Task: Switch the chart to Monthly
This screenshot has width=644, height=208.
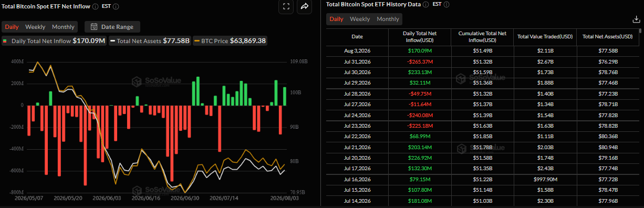Action: [63, 27]
